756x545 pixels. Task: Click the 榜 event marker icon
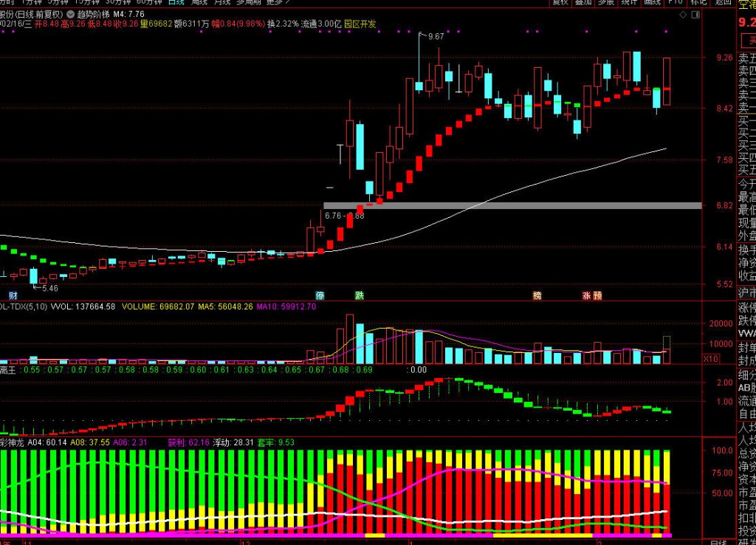pos(537,295)
